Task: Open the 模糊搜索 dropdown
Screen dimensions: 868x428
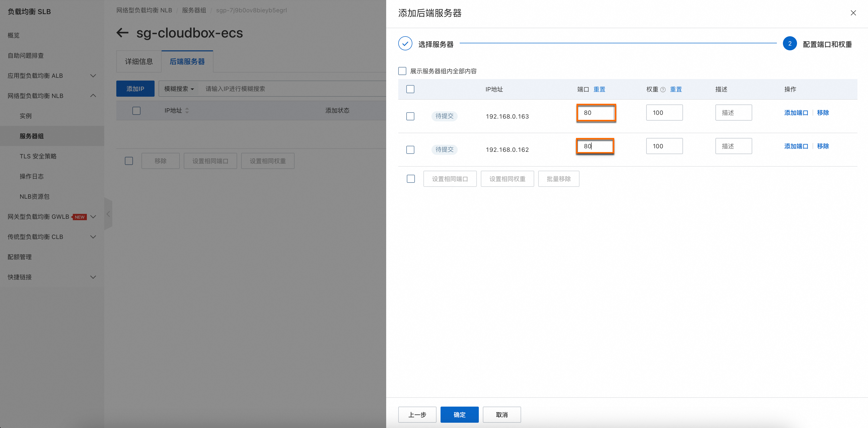Action: tap(179, 89)
